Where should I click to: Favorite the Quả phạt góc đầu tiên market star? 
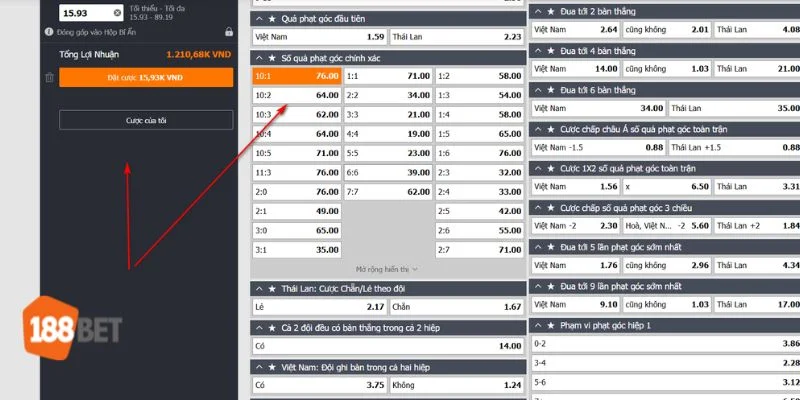[x=270, y=19]
